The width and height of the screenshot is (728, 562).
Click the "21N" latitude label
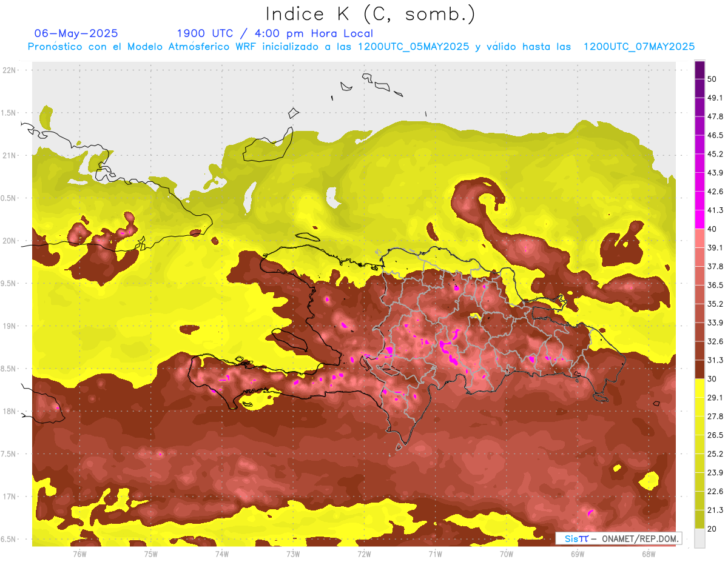click(10, 155)
